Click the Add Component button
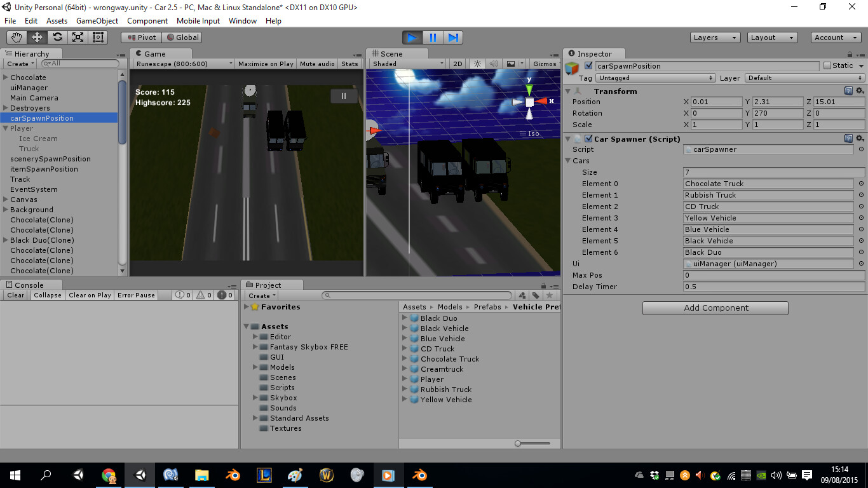868x488 pixels. click(714, 308)
